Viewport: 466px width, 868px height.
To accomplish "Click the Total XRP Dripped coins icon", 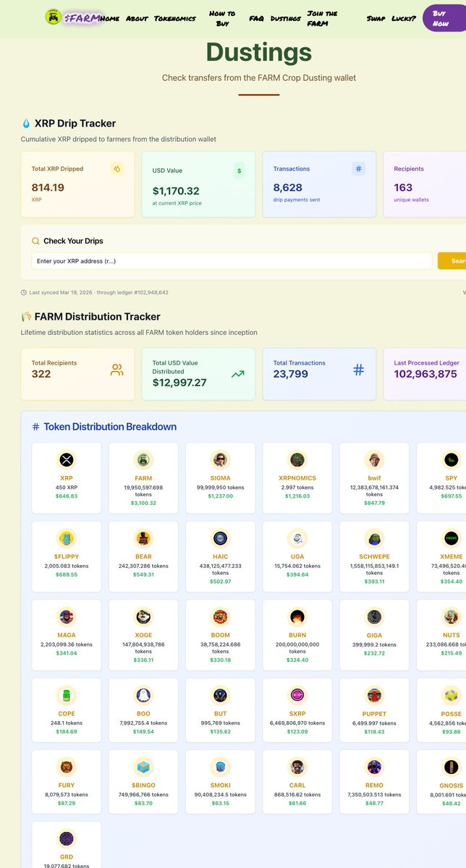I will click(x=117, y=169).
